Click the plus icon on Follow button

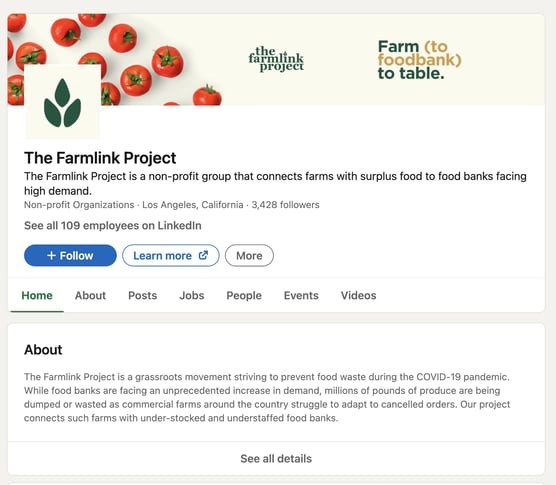click(51, 255)
